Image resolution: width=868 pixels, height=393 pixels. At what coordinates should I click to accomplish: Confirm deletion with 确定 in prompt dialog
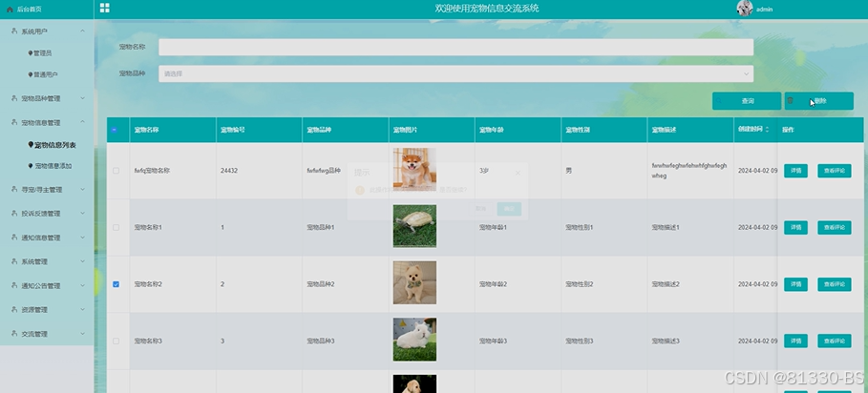509,209
